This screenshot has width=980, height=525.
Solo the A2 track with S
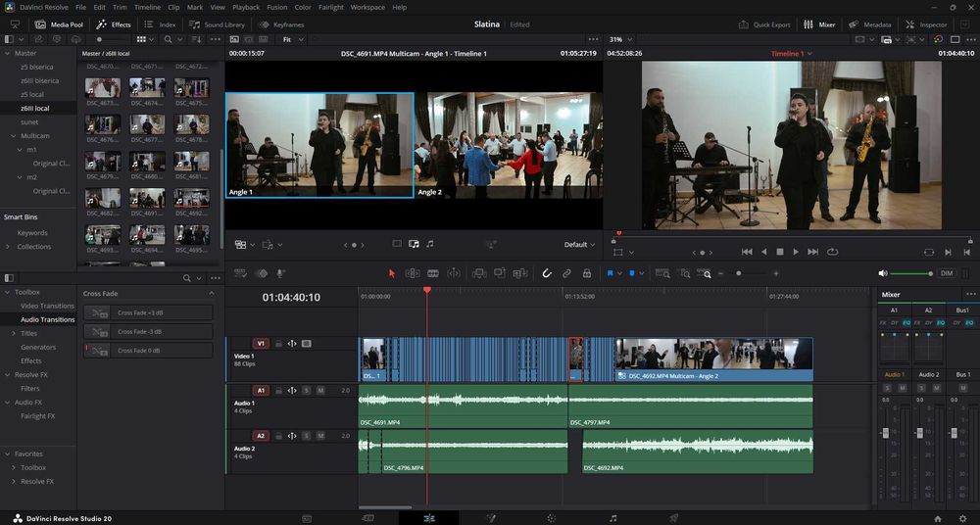coord(306,436)
